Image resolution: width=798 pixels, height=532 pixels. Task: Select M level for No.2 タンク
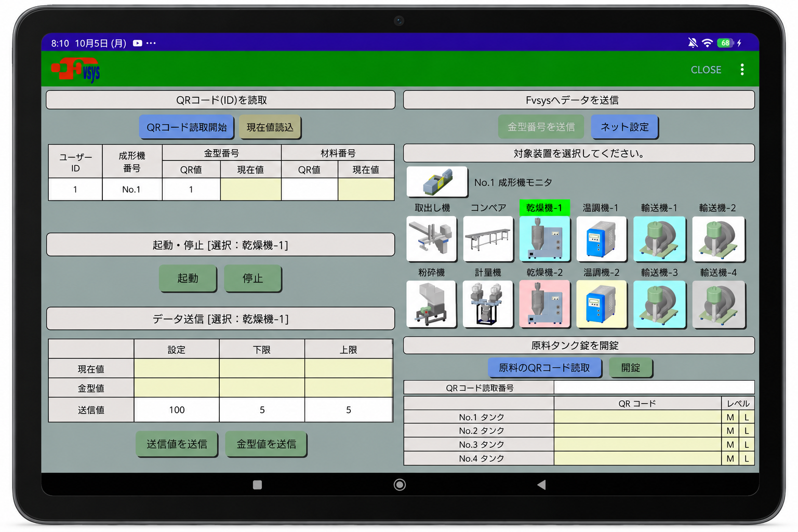pyautogui.click(x=730, y=431)
